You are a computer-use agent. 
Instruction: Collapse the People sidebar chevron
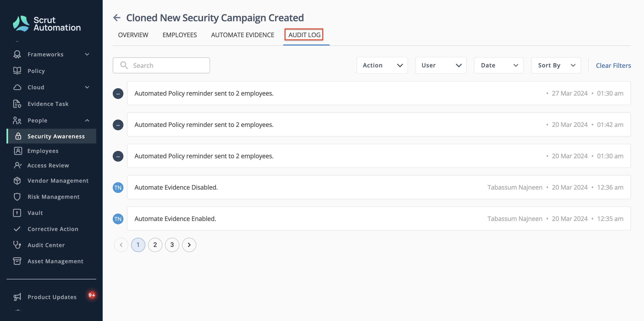coord(87,120)
